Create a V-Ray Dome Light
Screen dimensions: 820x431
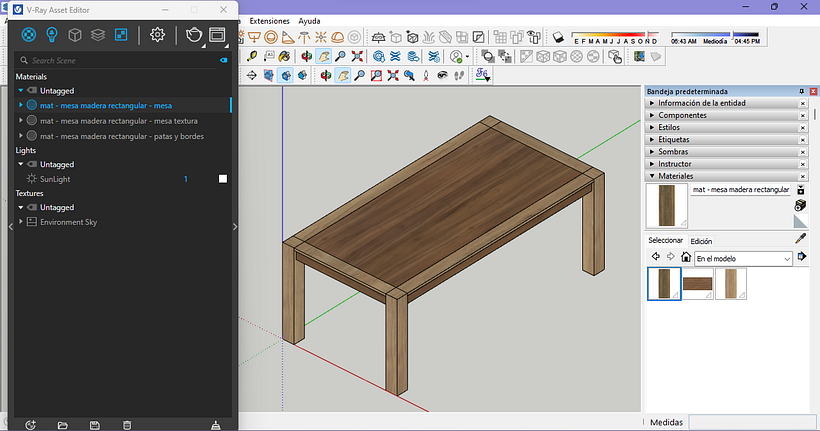point(338,37)
